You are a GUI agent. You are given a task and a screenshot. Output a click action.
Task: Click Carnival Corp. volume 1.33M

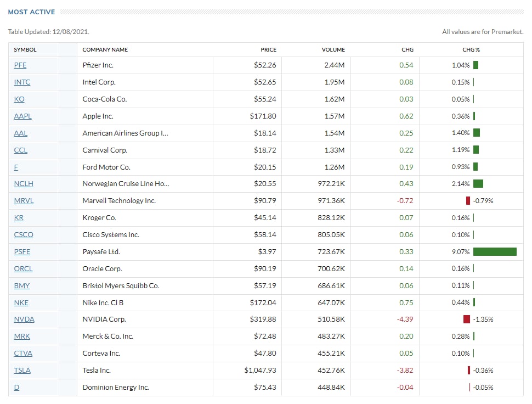pos(334,150)
